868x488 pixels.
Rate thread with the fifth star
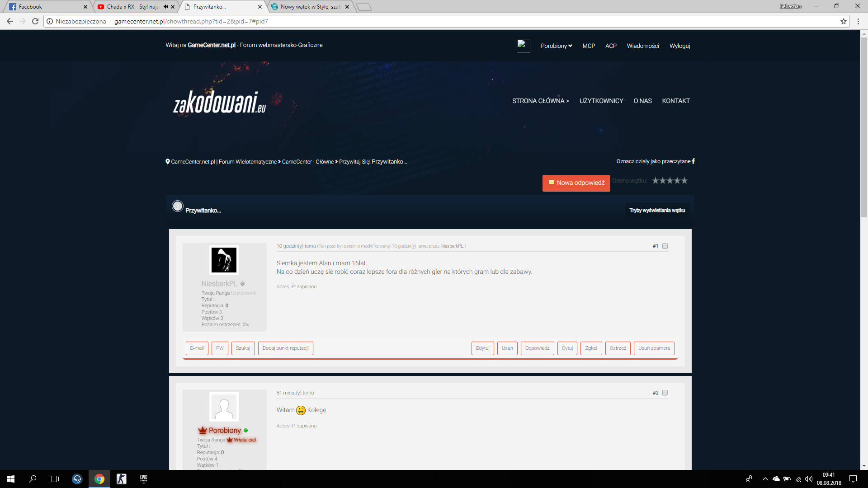684,181
